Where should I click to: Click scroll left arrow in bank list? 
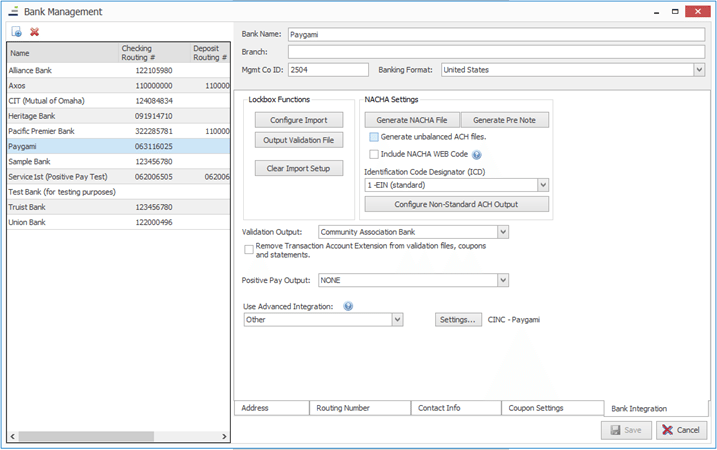(x=13, y=436)
